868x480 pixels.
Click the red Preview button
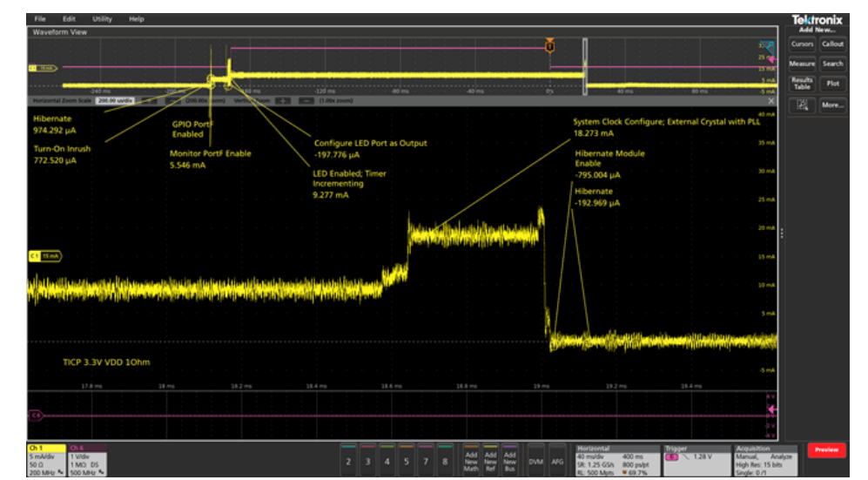pos(826,450)
